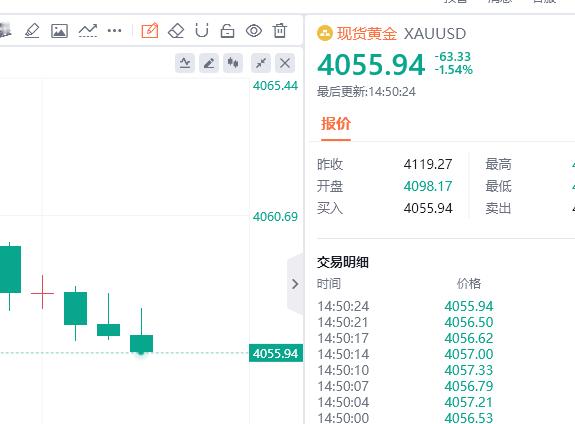Close the chart with X button
This screenshot has width=575, height=424.
285,63
